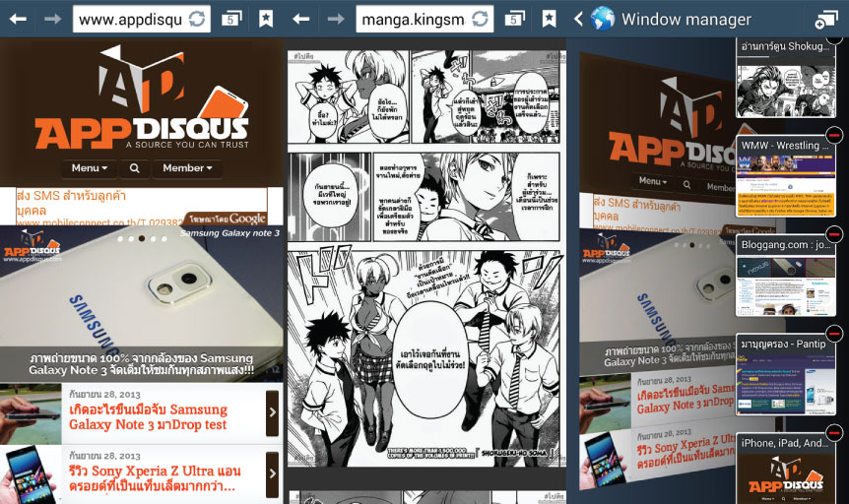Switch to มาบุญครอง - Pantip window thumbnail
849x504 pixels.
[x=786, y=375]
